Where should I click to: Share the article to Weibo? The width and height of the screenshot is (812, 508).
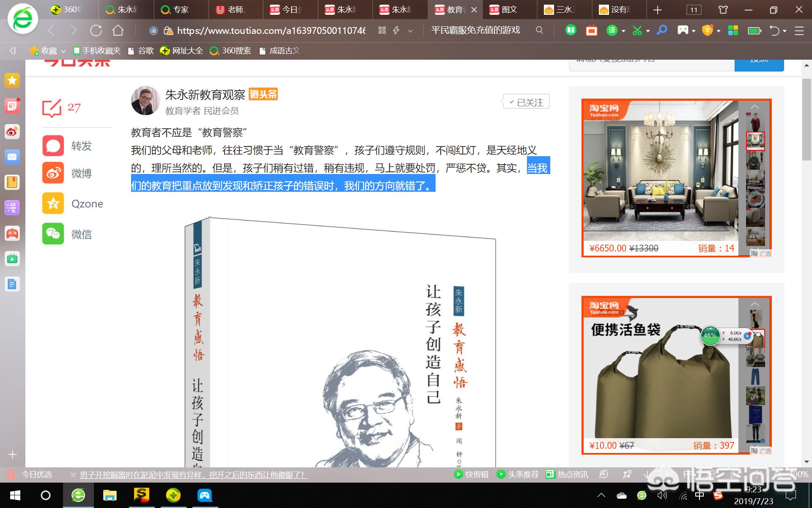click(53, 173)
